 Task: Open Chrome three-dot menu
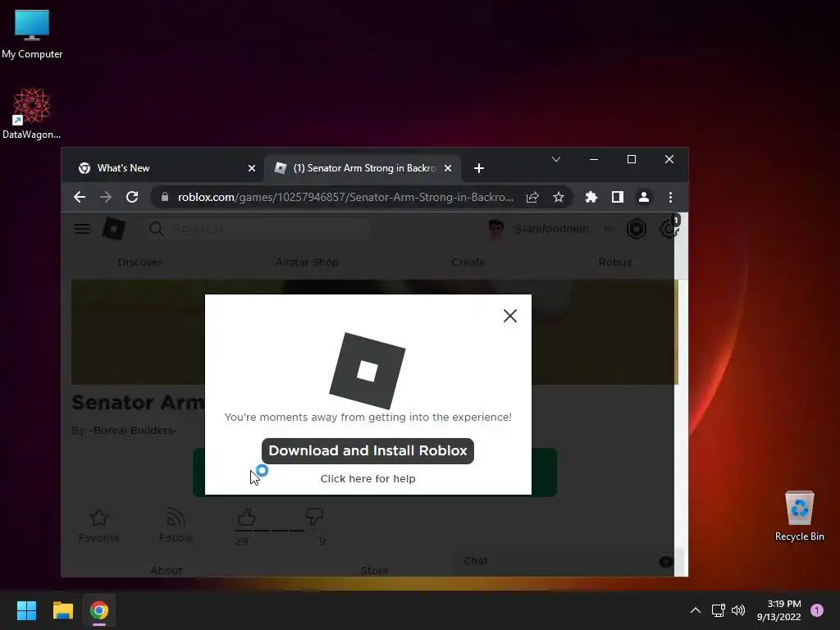670,197
